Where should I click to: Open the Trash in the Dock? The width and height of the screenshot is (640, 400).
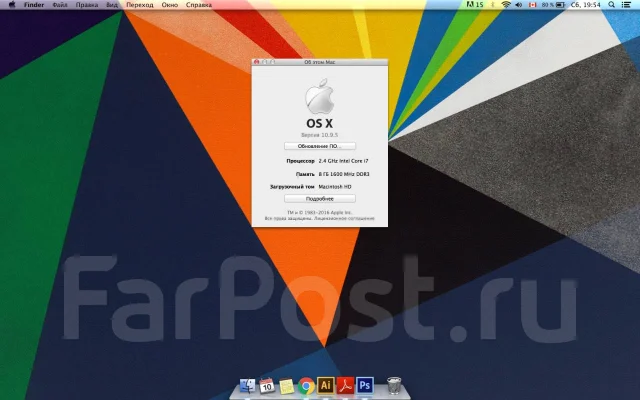coord(394,385)
